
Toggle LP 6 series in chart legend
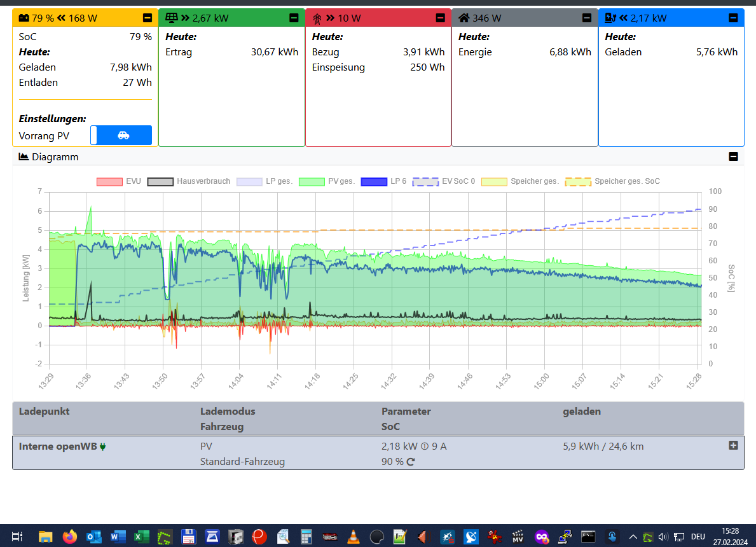pos(383,181)
